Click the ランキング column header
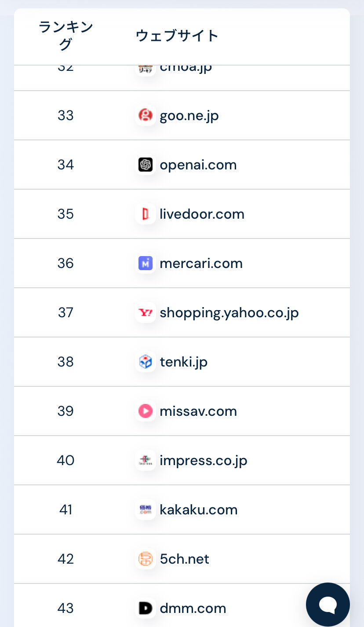 tap(66, 36)
